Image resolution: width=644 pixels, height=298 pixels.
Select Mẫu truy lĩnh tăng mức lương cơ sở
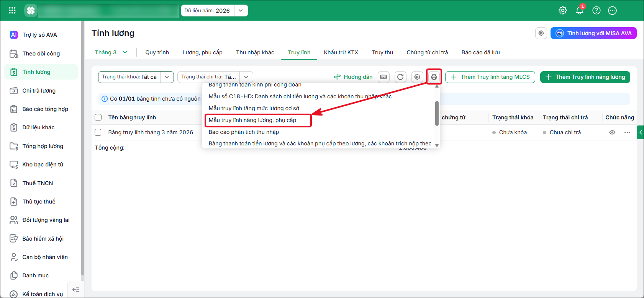click(254, 108)
